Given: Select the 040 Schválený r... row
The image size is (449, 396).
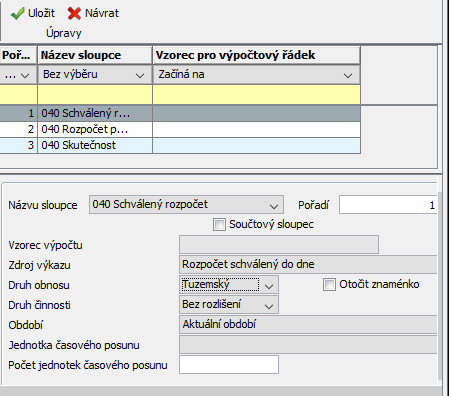Looking at the screenshot, I should [x=180, y=113].
